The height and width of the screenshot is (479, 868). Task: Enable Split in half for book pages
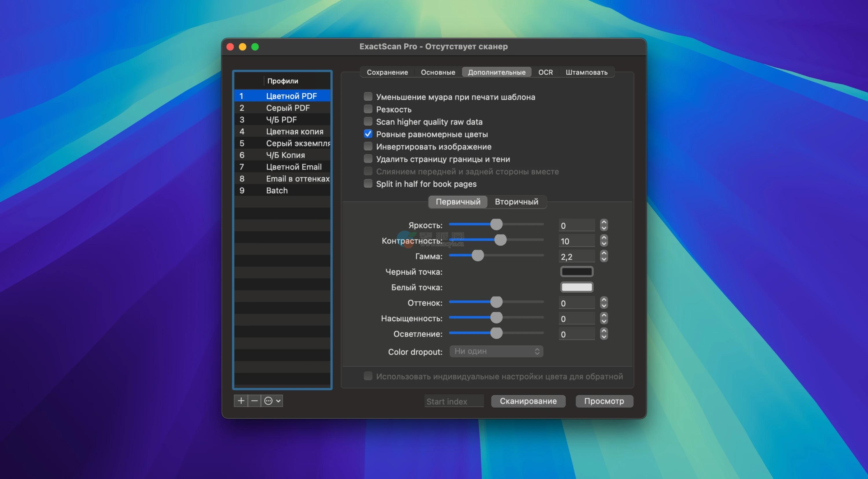pos(368,184)
